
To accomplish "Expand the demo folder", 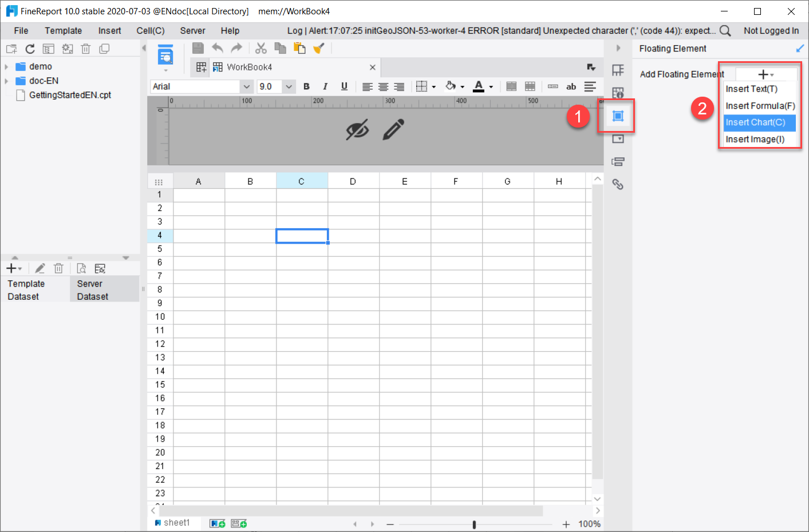I will point(6,67).
